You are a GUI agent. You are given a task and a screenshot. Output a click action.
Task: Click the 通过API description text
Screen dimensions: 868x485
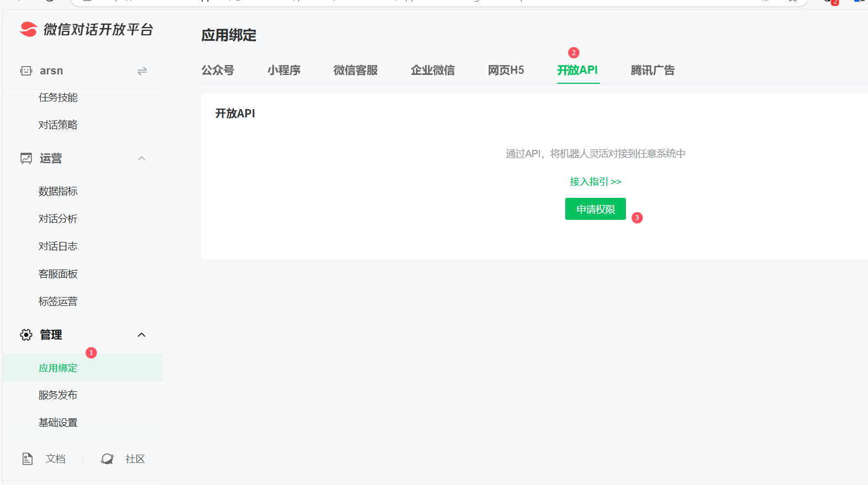[x=596, y=154]
